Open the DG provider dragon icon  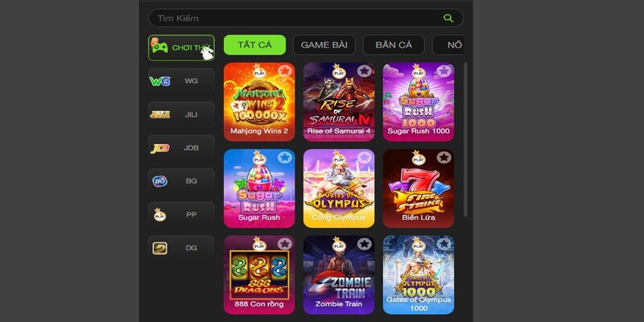point(159,248)
